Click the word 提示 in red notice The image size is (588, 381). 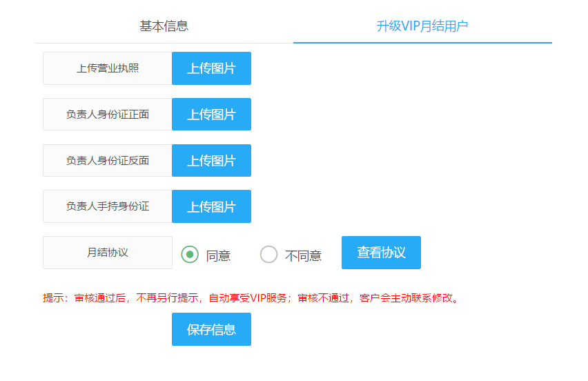[53, 298]
